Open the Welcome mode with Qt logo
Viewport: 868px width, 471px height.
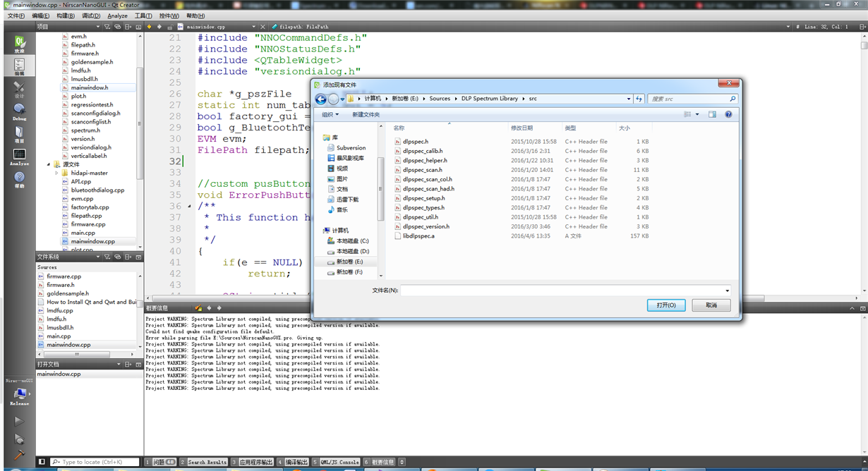tap(19, 44)
